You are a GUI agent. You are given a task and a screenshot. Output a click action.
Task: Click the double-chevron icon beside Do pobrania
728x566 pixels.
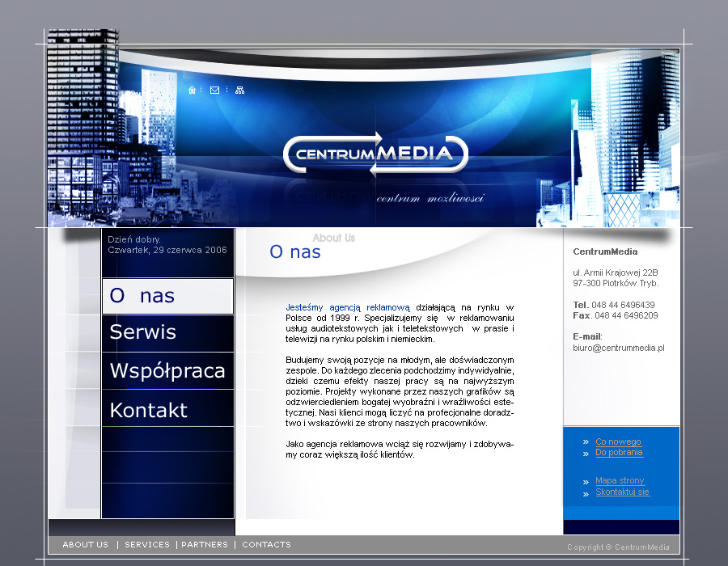click(x=585, y=453)
